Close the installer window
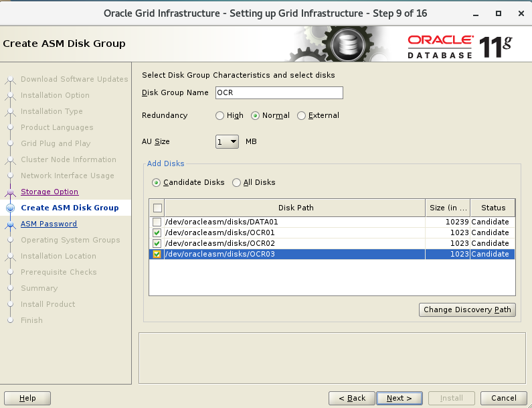This screenshot has height=408, width=532. (x=521, y=13)
